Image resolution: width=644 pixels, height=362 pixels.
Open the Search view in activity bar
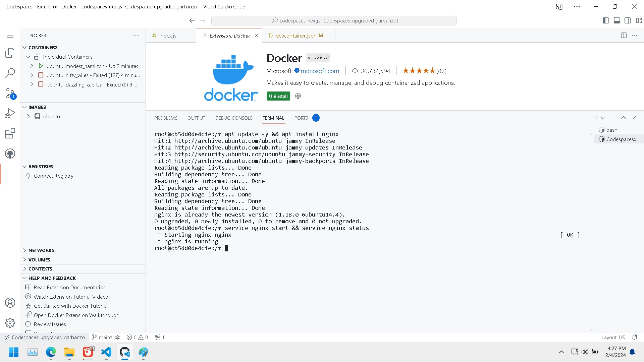(10, 73)
